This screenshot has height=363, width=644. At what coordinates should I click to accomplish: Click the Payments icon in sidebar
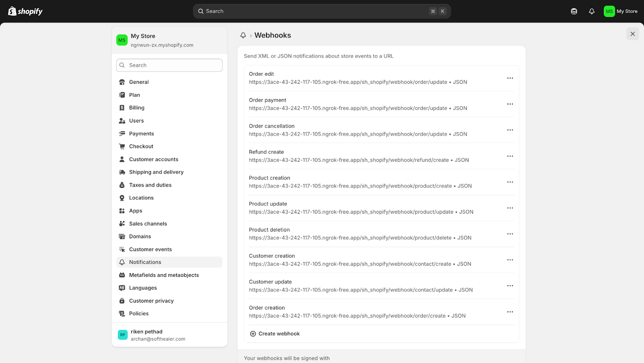[x=122, y=134]
